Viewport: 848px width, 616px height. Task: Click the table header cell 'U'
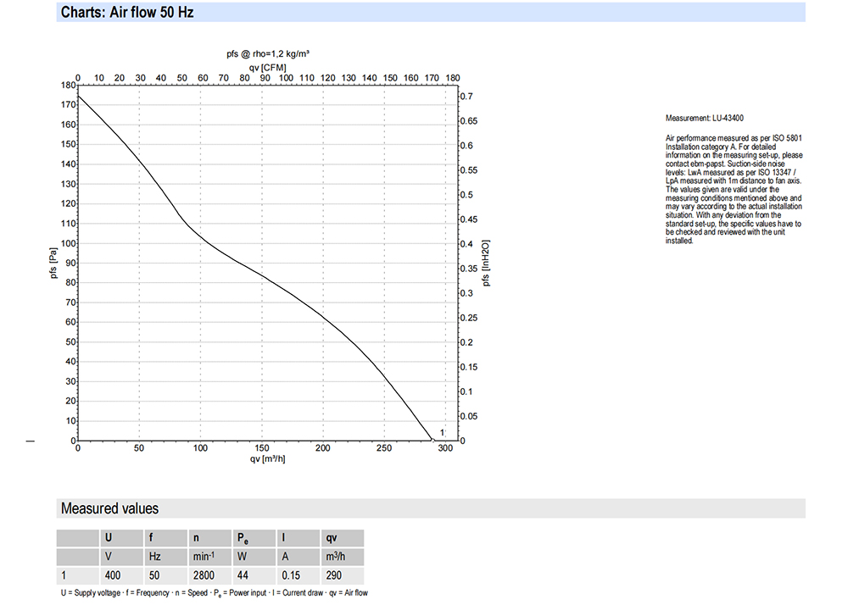point(121,538)
